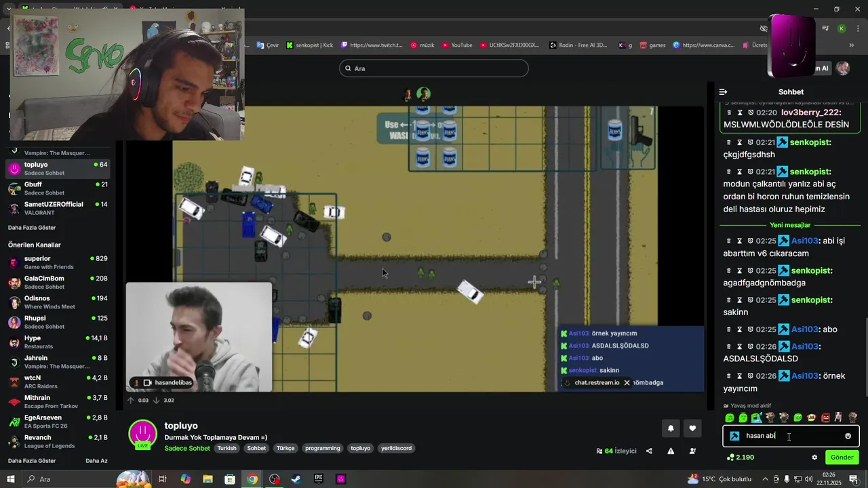This screenshot has height=488, width=868.
Task: Click the Kick search box Ara
Action: (434, 68)
